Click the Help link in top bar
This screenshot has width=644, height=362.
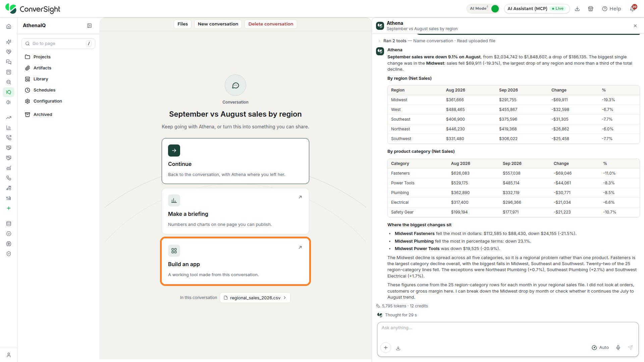[611, 9]
